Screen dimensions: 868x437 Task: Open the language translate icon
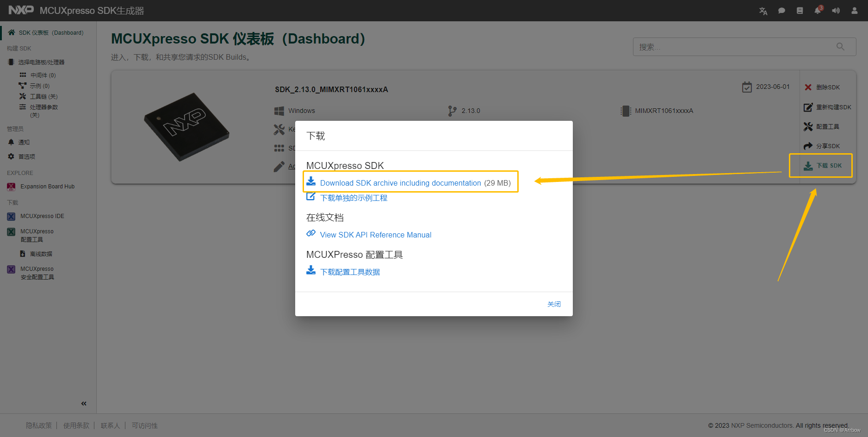coord(763,11)
